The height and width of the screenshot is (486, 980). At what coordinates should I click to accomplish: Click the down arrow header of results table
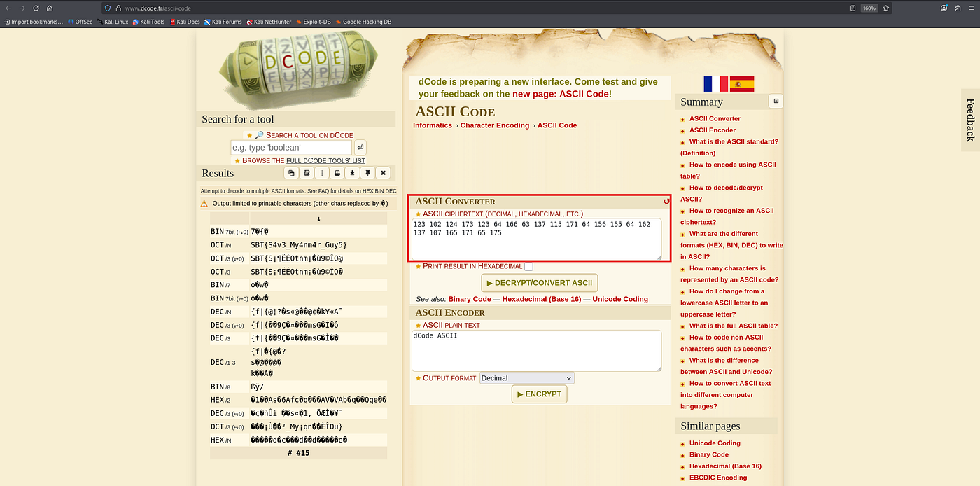pos(318,218)
